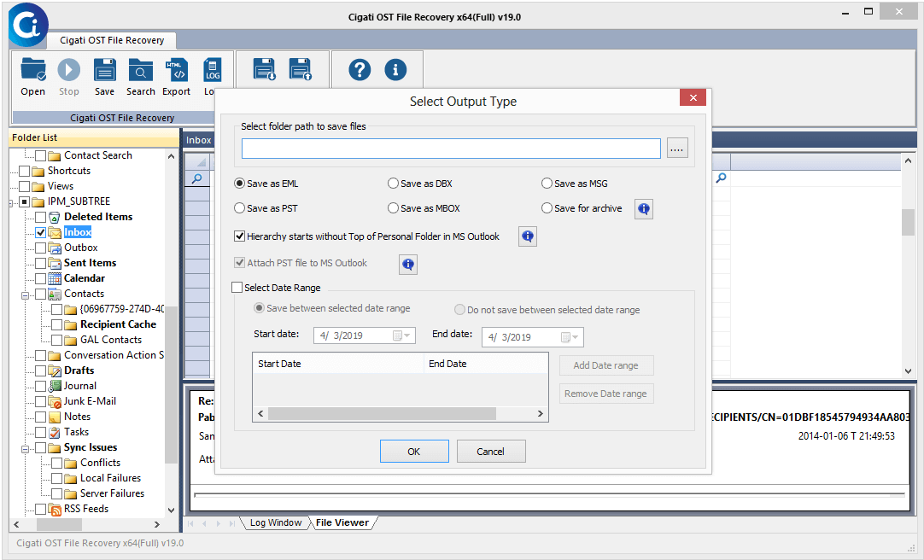Click the Search toolbar icon
Viewport: 924px width, 560px height.
point(140,70)
